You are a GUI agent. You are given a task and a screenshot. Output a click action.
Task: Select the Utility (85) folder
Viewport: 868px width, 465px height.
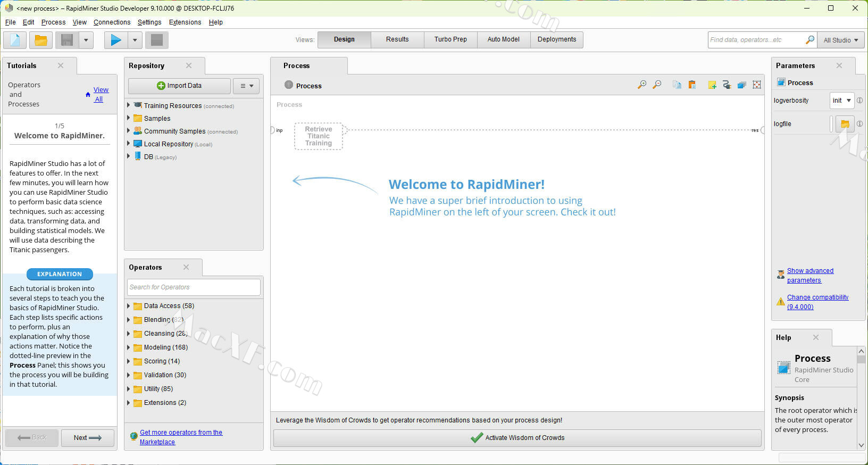[x=158, y=389]
